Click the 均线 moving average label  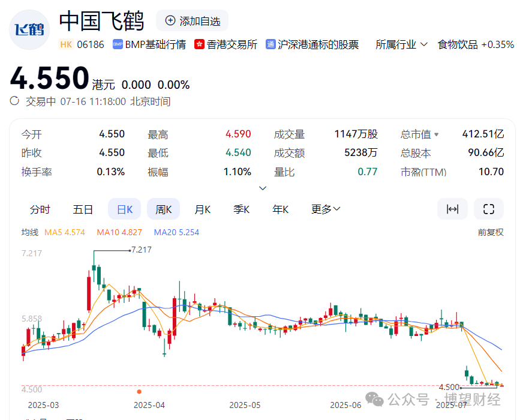pos(30,232)
